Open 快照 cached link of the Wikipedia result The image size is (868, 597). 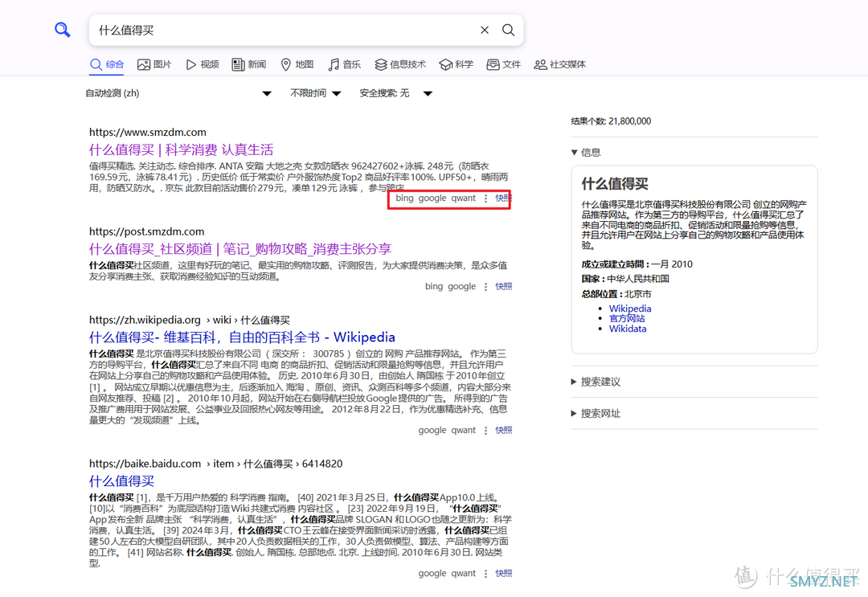pyautogui.click(x=504, y=431)
